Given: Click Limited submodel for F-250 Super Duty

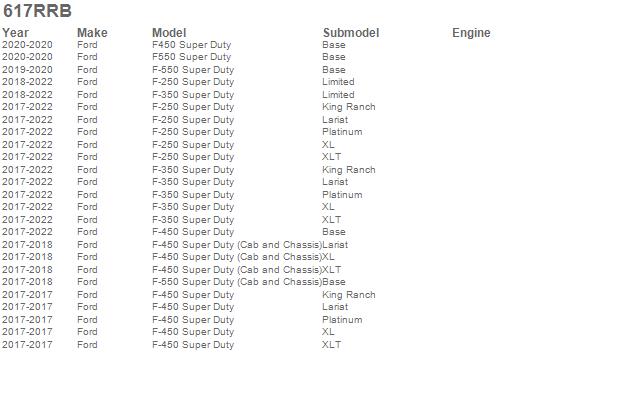Looking at the screenshot, I should point(338,82).
